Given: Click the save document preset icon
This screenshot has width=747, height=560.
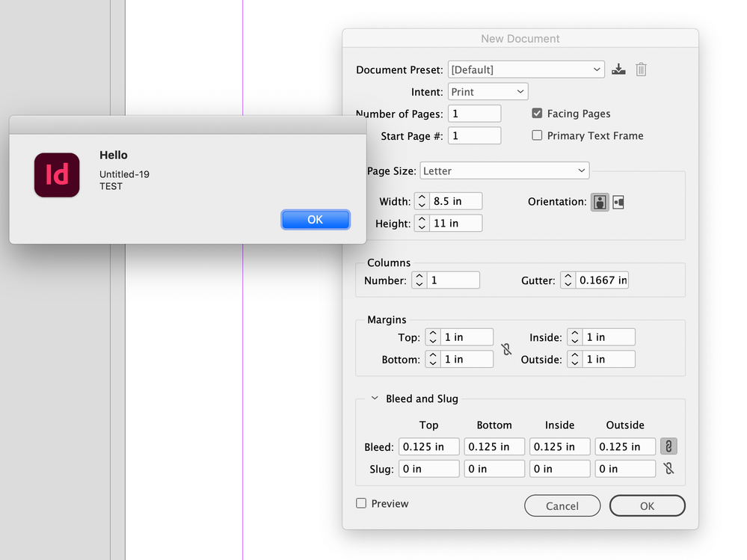Looking at the screenshot, I should click(618, 70).
